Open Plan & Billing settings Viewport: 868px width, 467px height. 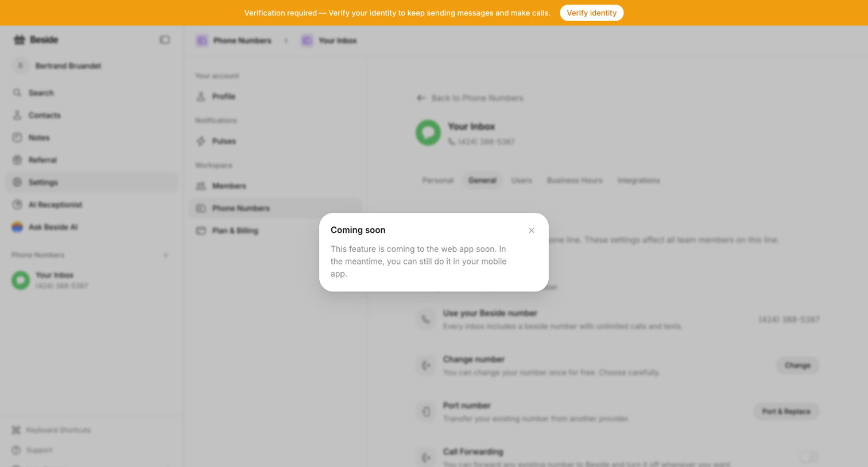click(x=276, y=231)
